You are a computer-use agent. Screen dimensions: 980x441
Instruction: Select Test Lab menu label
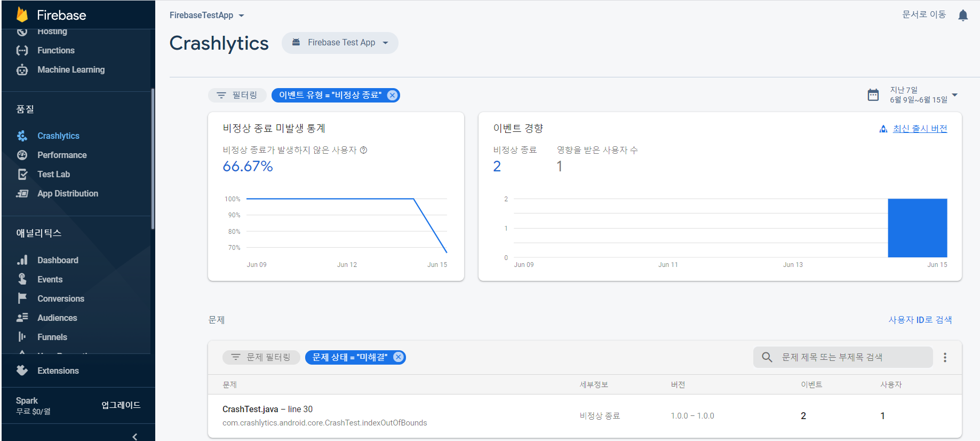pyautogui.click(x=54, y=174)
